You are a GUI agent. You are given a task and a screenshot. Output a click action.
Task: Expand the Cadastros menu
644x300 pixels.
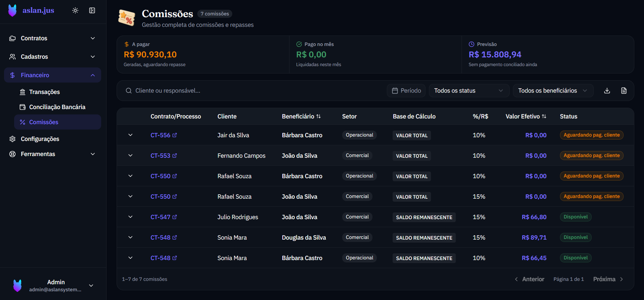pos(53,57)
